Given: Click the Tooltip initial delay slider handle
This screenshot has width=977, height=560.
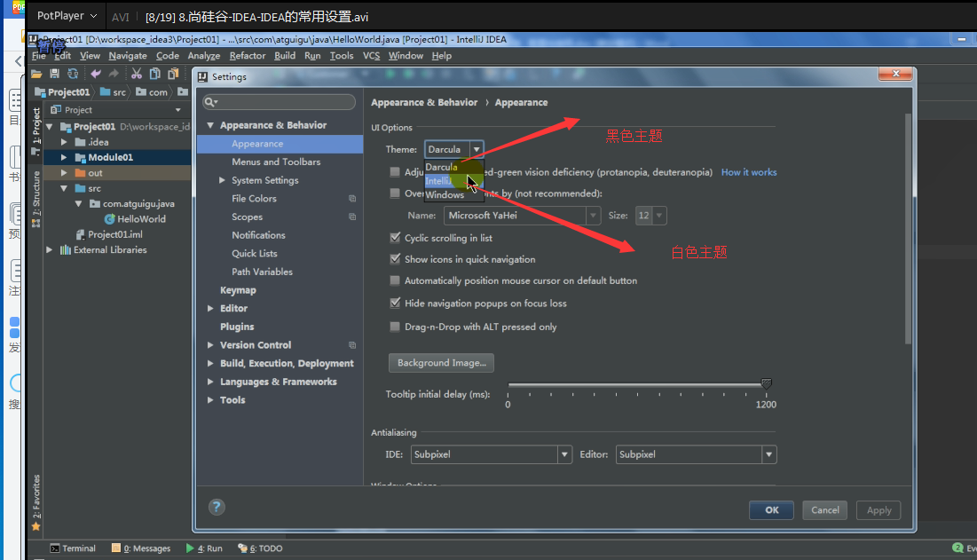Looking at the screenshot, I should pos(767,383).
